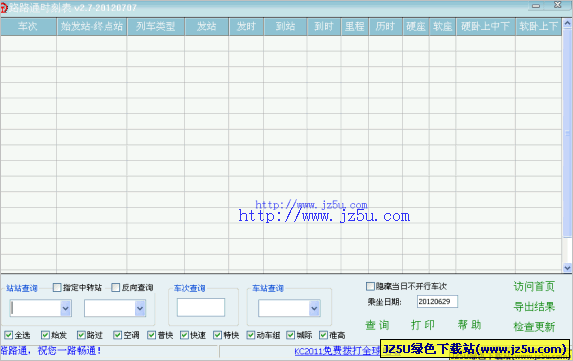Toggle the 特快 checkbox
Screen dimensions: 573x361
(218, 335)
